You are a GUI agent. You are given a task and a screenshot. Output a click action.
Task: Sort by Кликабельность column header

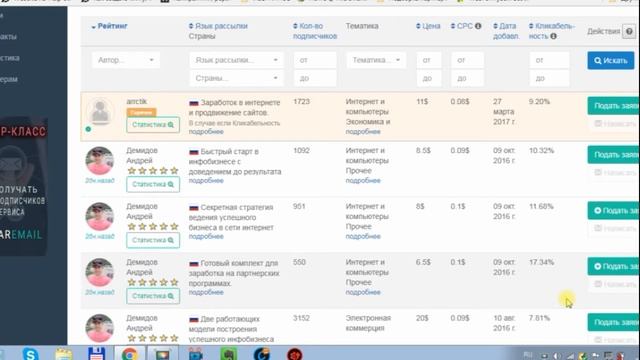(551, 31)
